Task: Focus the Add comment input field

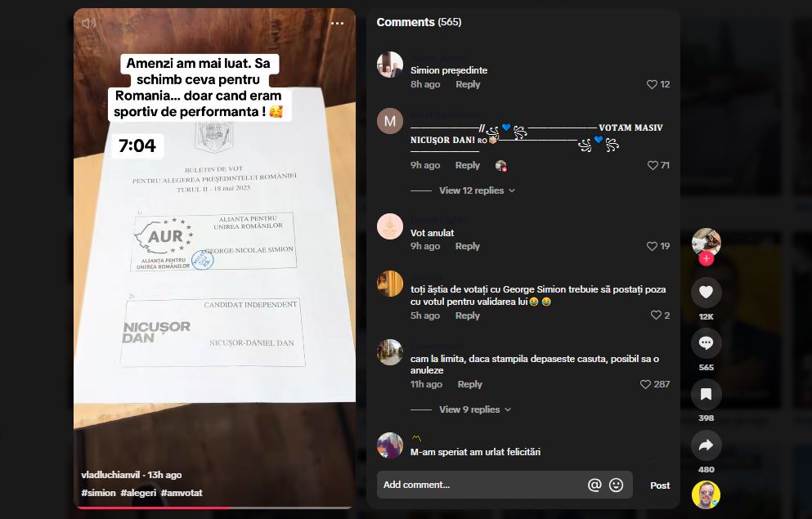Action: tap(482, 485)
